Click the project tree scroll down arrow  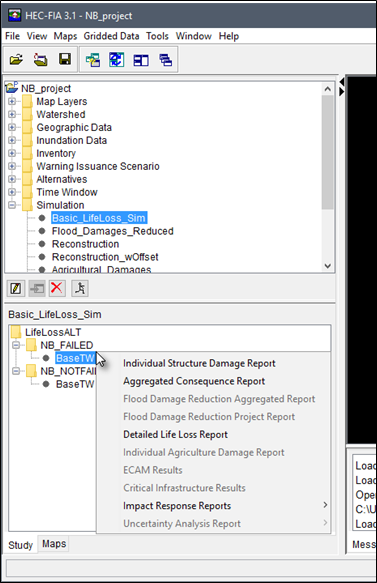(328, 266)
